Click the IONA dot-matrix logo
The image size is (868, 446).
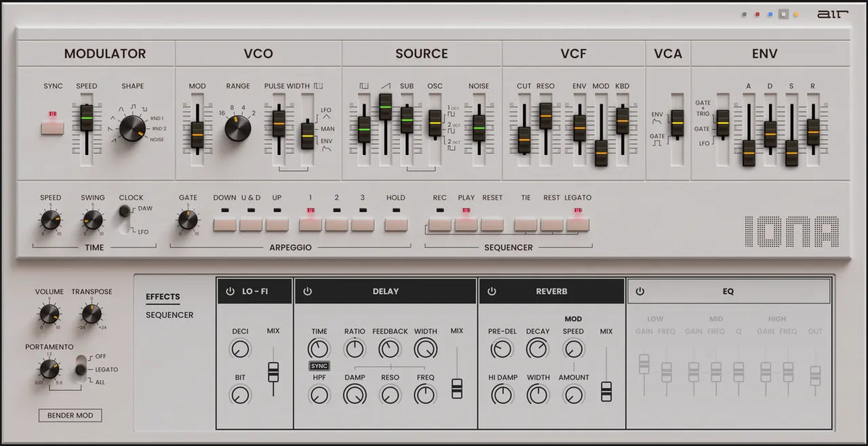coord(791,232)
